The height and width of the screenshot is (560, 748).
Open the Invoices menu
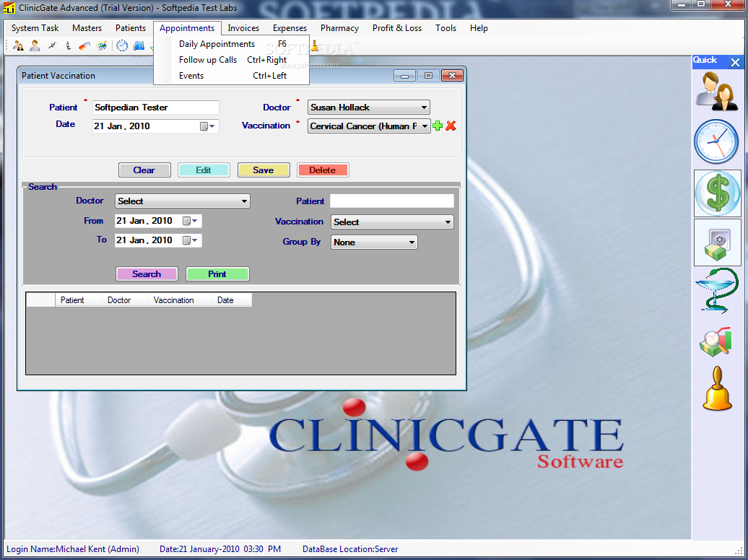pos(243,28)
